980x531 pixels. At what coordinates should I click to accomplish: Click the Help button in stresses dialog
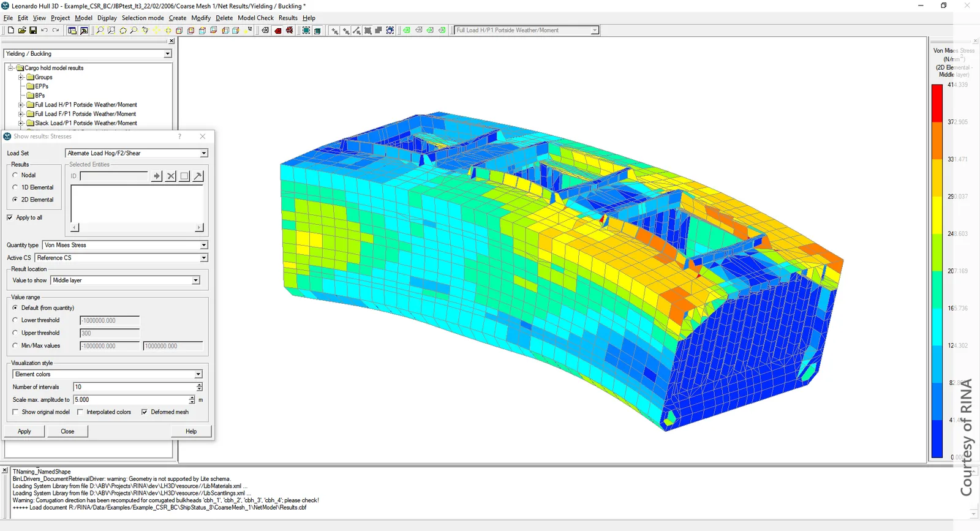point(191,431)
